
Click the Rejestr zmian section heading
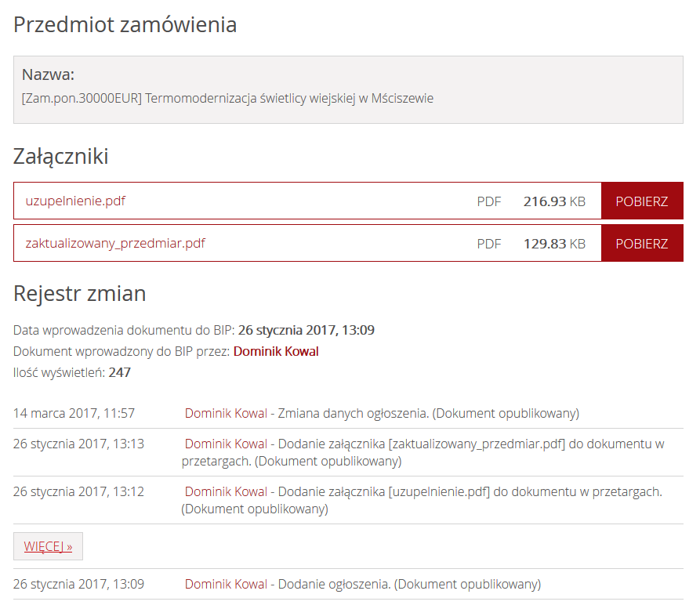point(79,293)
